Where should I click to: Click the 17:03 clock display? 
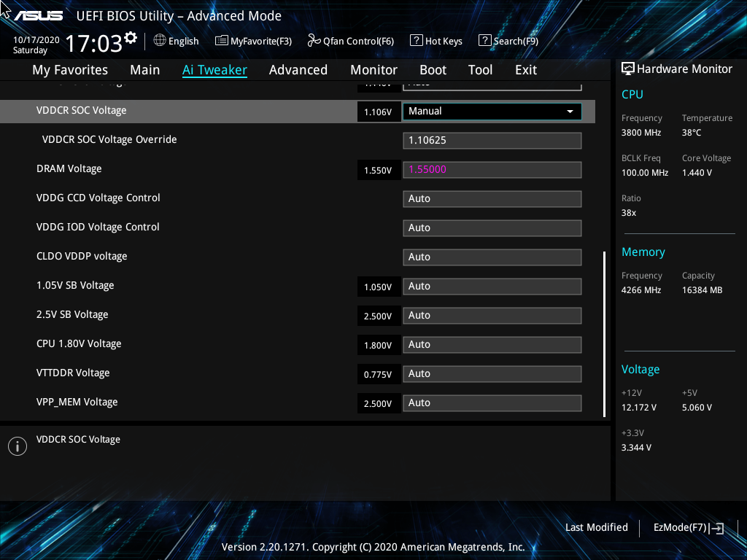coord(94,44)
